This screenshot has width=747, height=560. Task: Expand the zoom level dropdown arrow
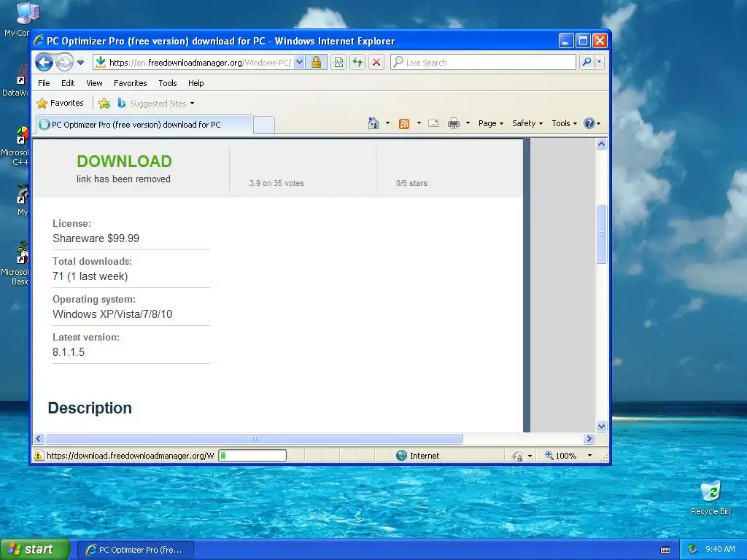tap(589, 456)
